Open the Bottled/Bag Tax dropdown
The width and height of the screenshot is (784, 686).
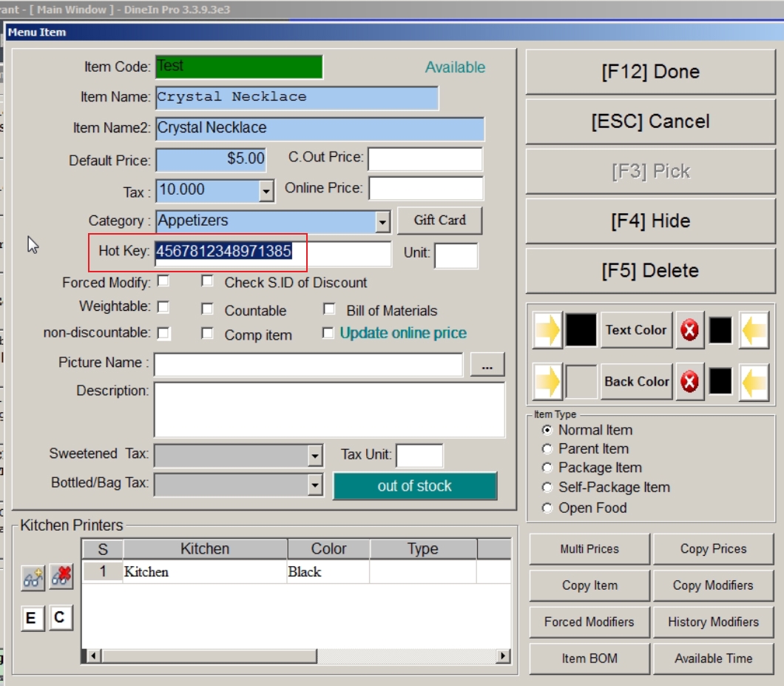[314, 485]
